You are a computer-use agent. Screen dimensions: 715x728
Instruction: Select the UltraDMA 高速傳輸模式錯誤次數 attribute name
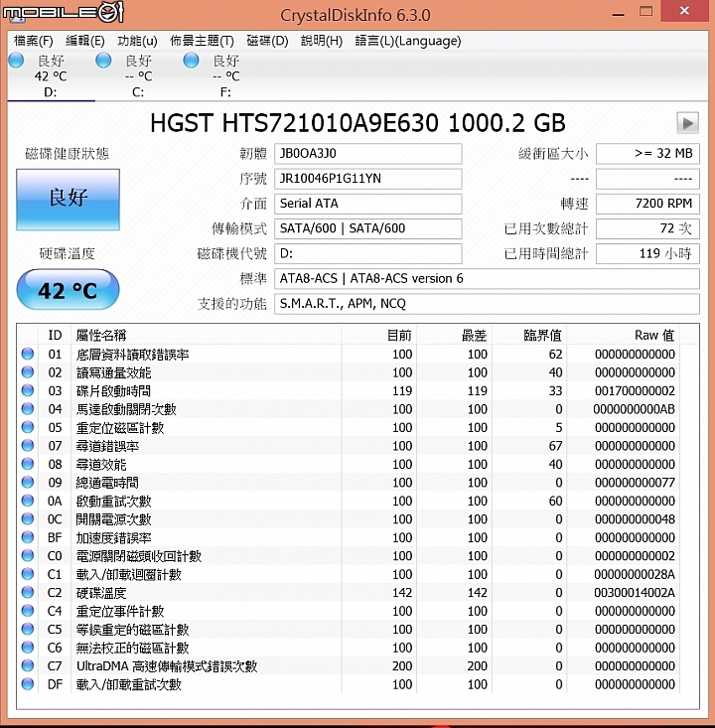pyautogui.click(x=167, y=666)
